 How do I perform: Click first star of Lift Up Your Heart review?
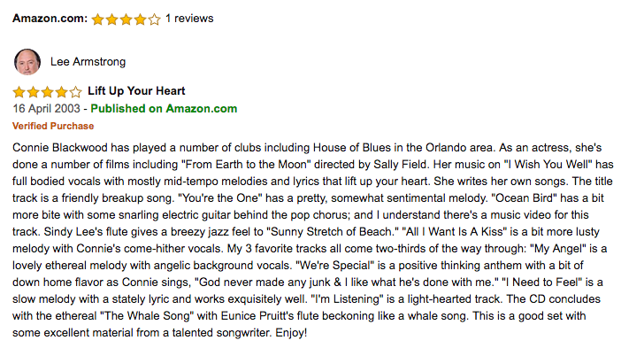click(x=19, y=92)
